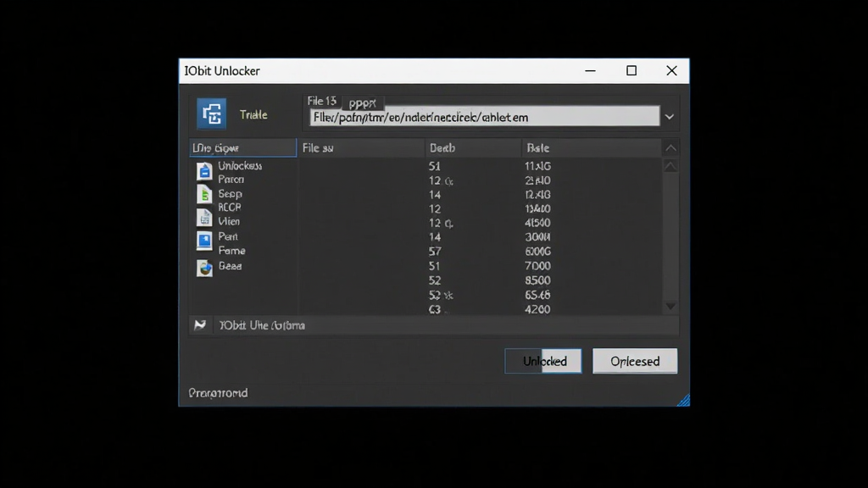
Task: Click the Trialle label beside logo
Action: click(x=253, y=114)
